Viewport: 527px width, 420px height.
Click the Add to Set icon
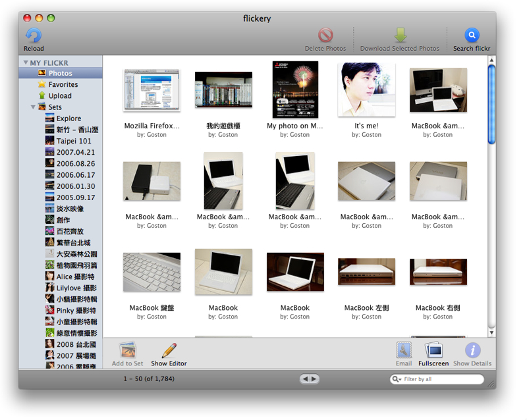[x=127, y=350]
